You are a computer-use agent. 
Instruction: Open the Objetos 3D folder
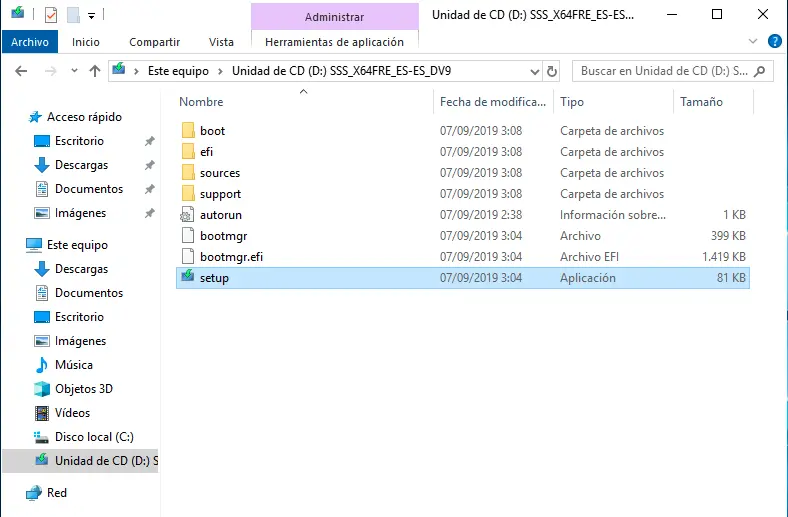pos(83,389)
